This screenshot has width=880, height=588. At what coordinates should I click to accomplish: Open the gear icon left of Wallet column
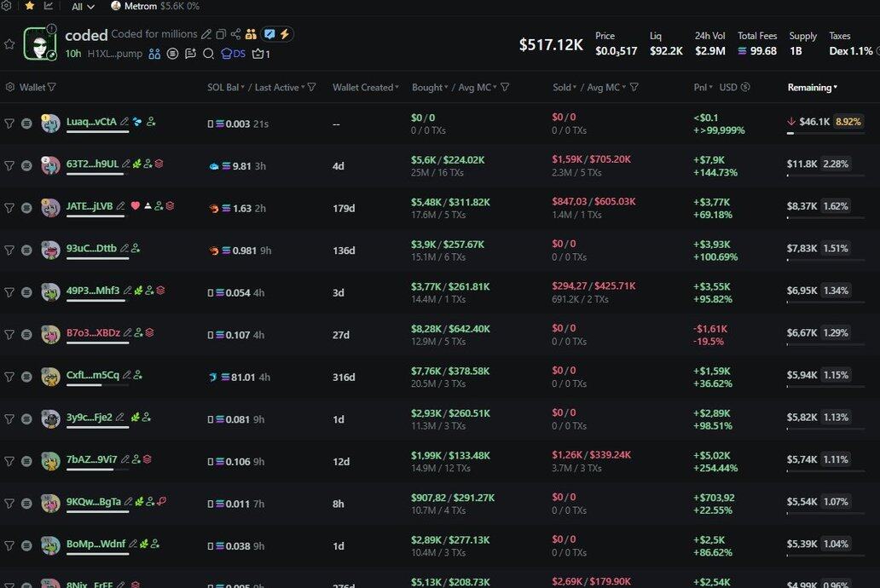10,87
